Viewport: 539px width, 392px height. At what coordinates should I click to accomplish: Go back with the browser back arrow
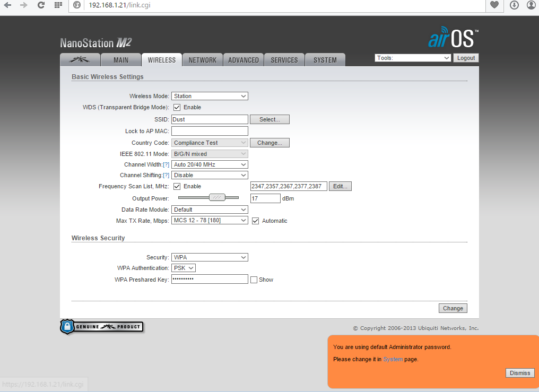7,5
